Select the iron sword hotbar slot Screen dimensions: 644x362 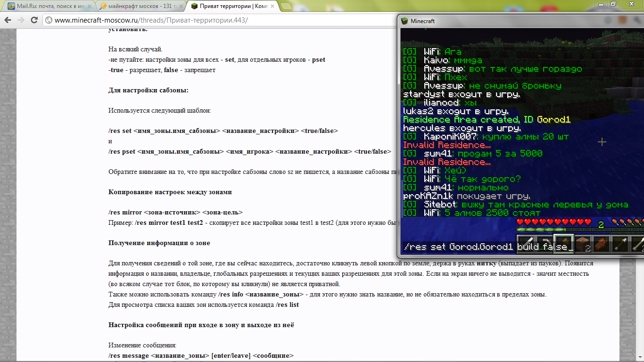click(x=525, y=244)
